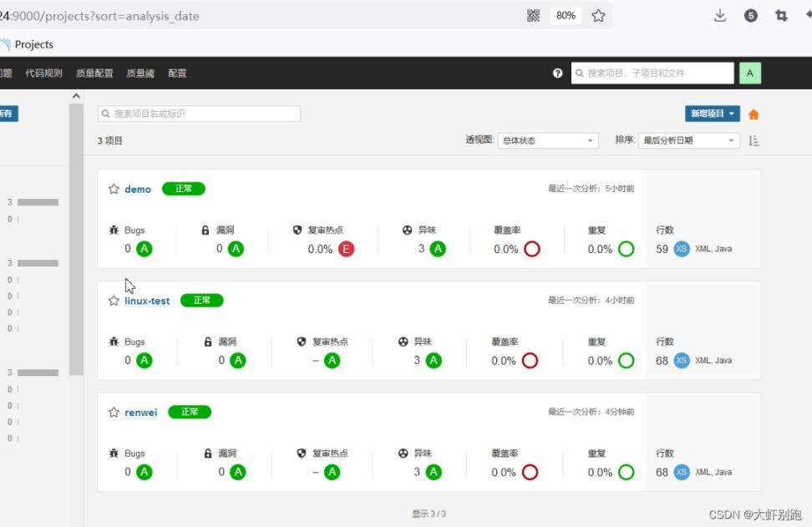812x527 pixels.
Task: Open the renwei project link
Action: click(140, 413)
